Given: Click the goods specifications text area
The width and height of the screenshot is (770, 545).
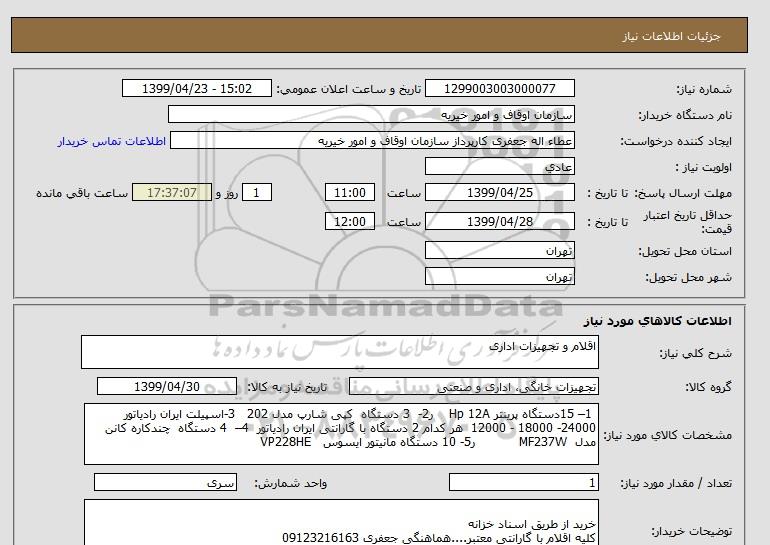Looking at the screenshot, I should click(x=341, y=434).
